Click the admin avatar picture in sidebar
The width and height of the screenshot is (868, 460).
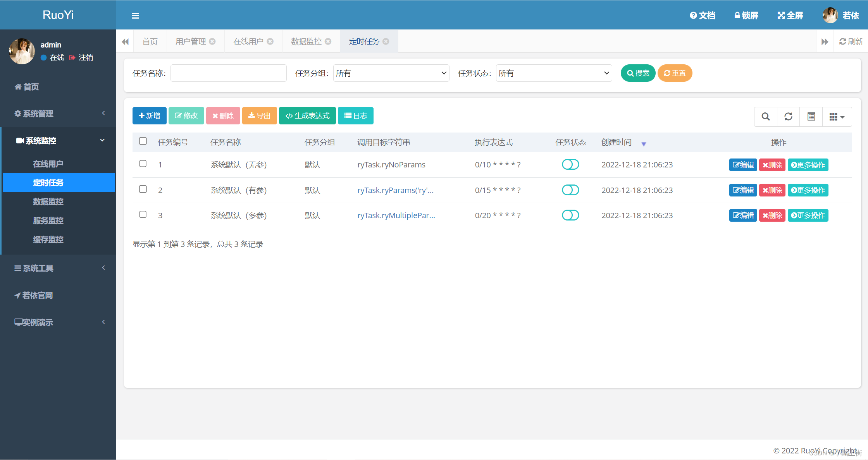coord(22,51)
